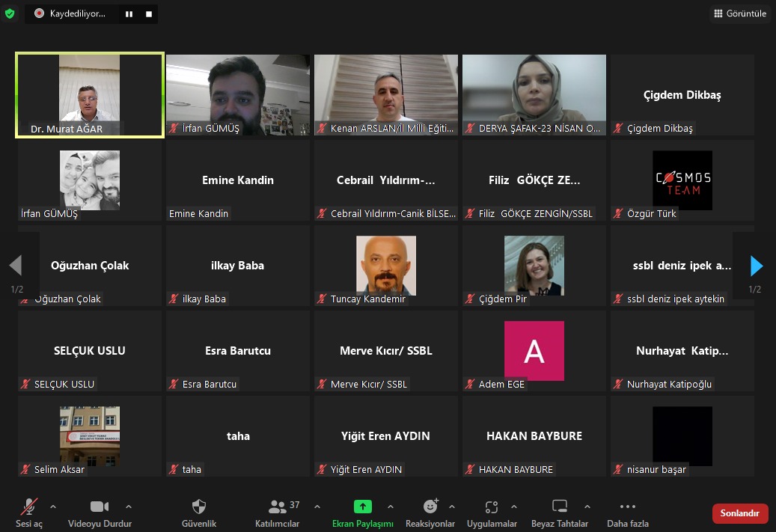Viewport: 776px width, 532px height.
Task: Click Selim Aksar's building photo
Action: click(x=90, y=436)
